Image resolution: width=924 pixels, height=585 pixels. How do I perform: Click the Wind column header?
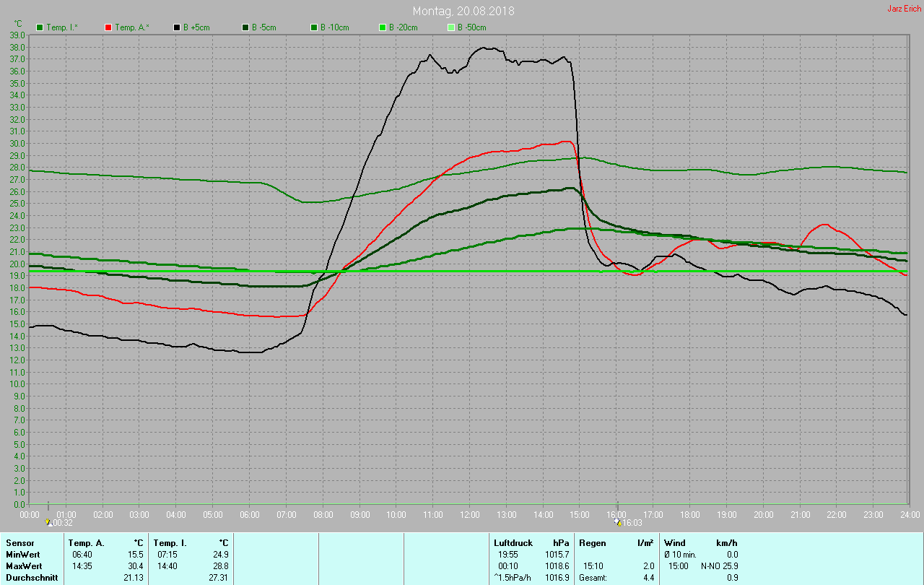point(674,543)
